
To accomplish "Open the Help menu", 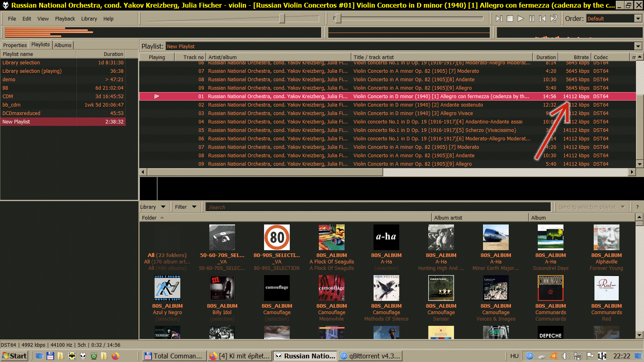I will click(x=108, y=19).
